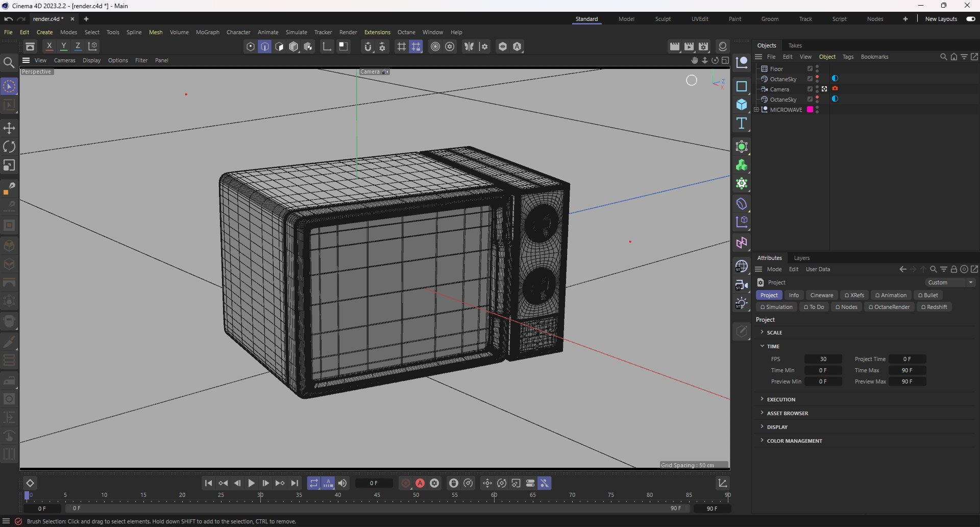
Task: Click the current frame field in timeline
Action: click(374, 483)
